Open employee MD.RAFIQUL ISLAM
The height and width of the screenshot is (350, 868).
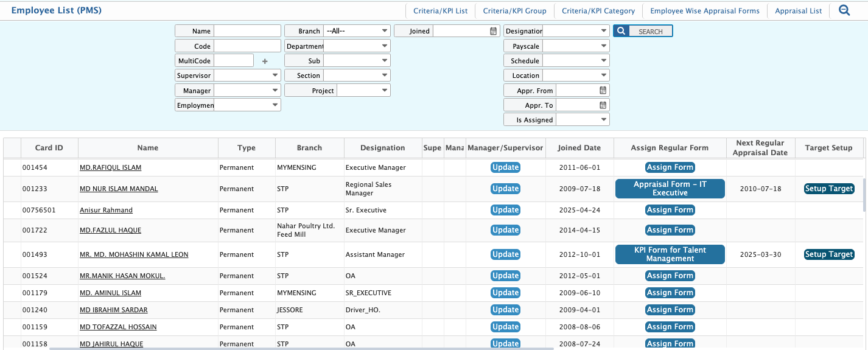pos(110,167)
